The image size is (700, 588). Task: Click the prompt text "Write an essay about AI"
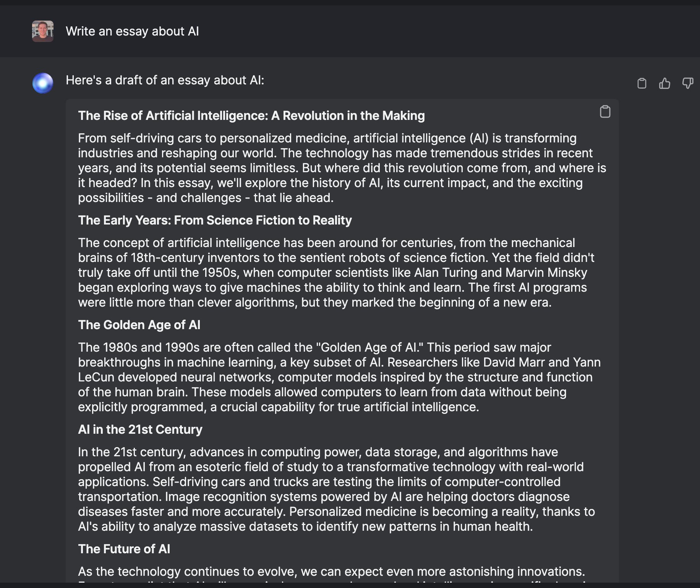tap(132, 31)
